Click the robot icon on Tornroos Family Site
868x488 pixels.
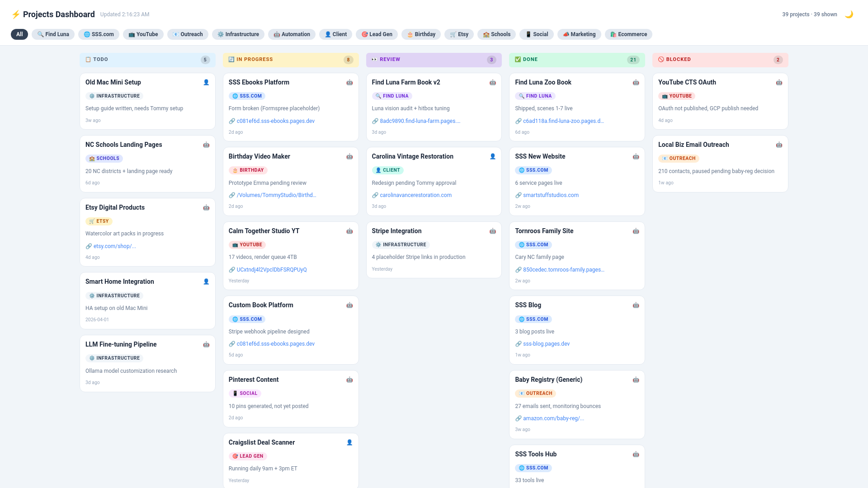coord(636,231)
